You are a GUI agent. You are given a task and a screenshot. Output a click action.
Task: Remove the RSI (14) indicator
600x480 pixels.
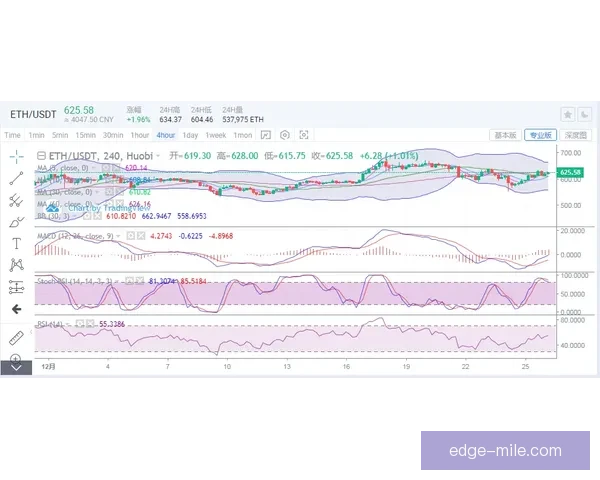click(90, 324)
